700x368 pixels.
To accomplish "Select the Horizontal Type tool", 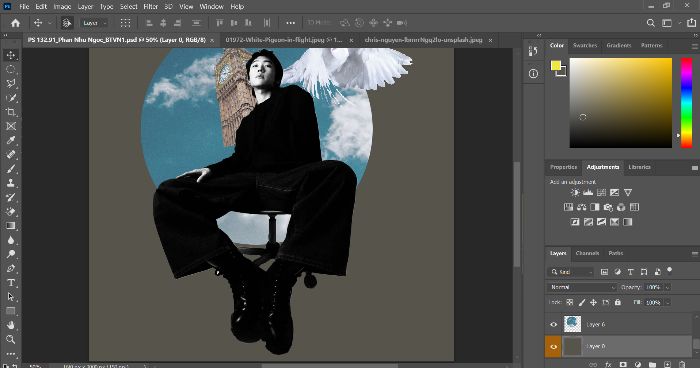I will [11, 283].
